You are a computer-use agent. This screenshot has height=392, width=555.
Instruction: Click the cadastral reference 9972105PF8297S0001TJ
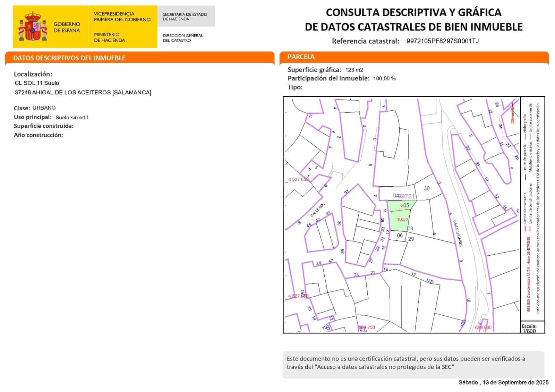click(442, 41)
